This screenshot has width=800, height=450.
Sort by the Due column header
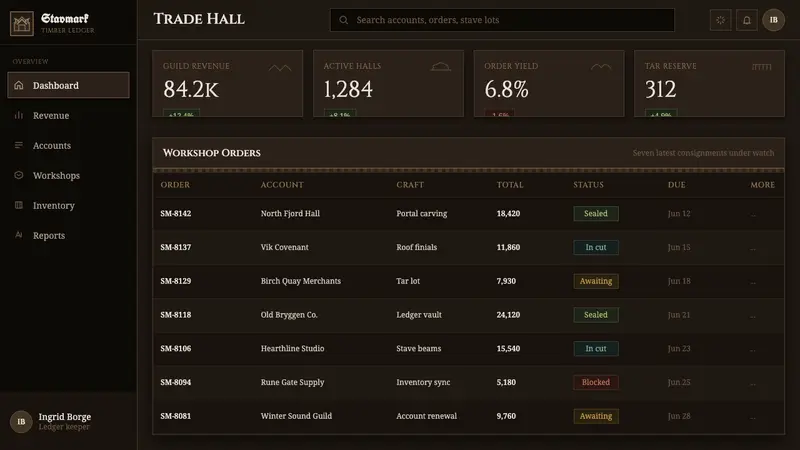pyautogui.click(x=677, y=185)
